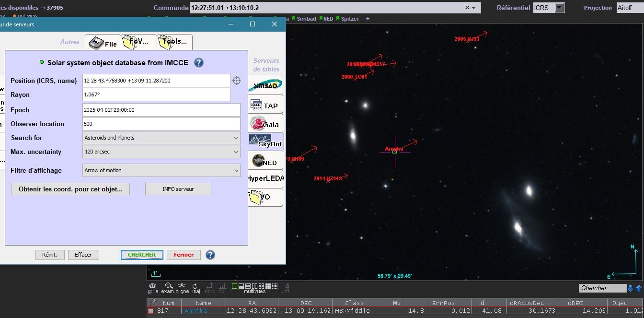Switch to the Tools tab

point(175,42)
